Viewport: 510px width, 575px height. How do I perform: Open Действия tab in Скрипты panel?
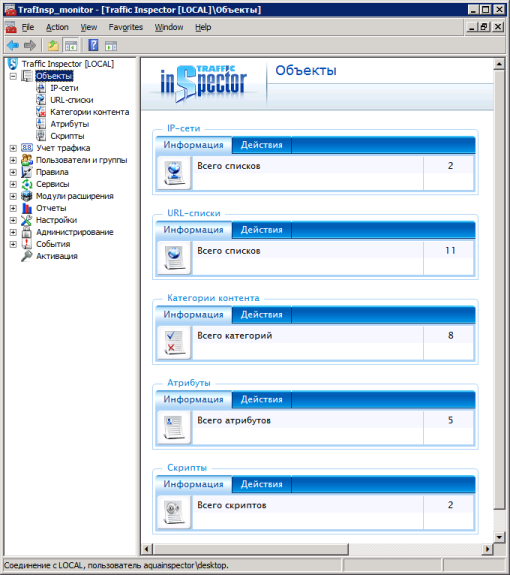[262, 484]
